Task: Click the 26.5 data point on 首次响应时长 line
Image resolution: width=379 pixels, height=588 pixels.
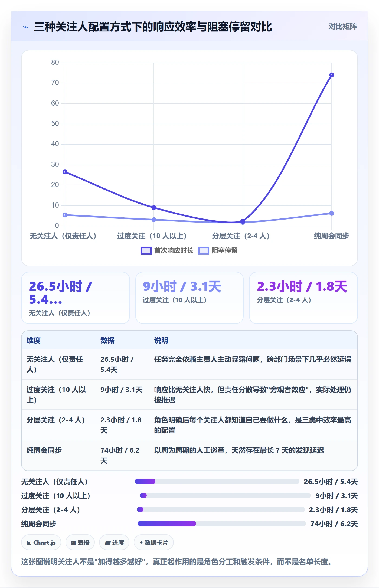Action: pyautogui.click(x=65, y=172)
